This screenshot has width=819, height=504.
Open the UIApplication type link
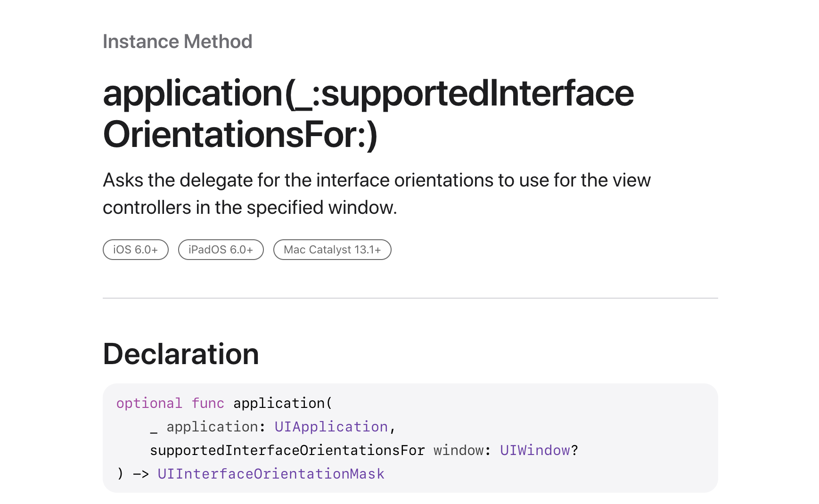(x=331, y=427)
